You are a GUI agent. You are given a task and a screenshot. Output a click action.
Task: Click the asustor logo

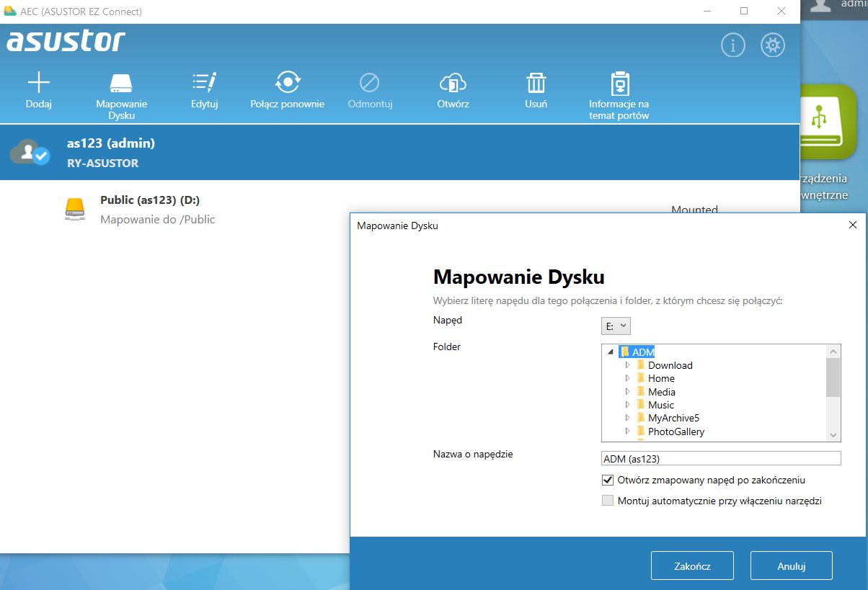click(66, 41)
